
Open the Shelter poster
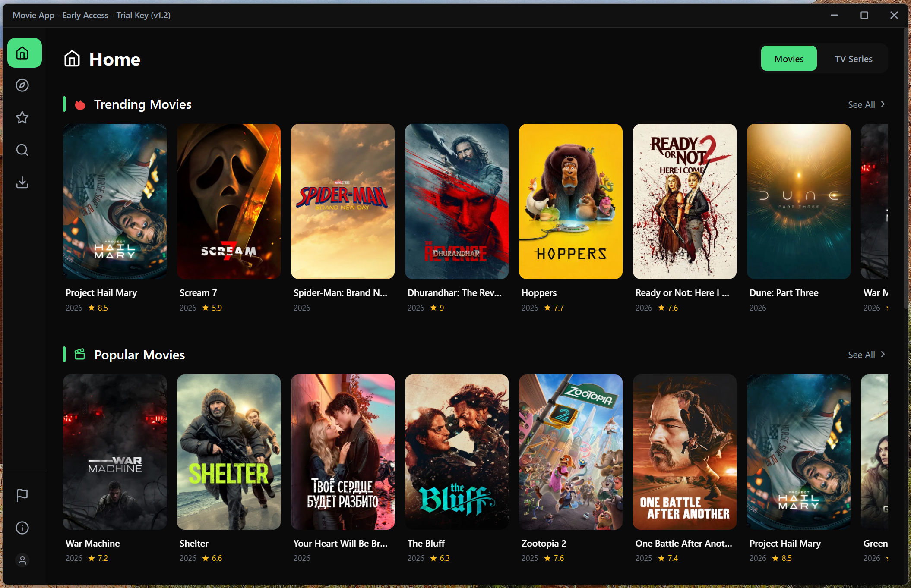click(229, 452)
